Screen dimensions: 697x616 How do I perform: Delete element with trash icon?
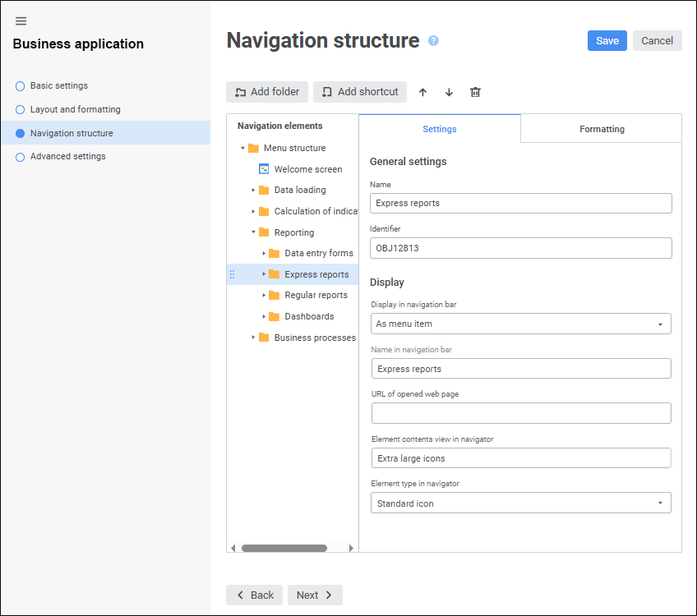click(x=475, y=92)
